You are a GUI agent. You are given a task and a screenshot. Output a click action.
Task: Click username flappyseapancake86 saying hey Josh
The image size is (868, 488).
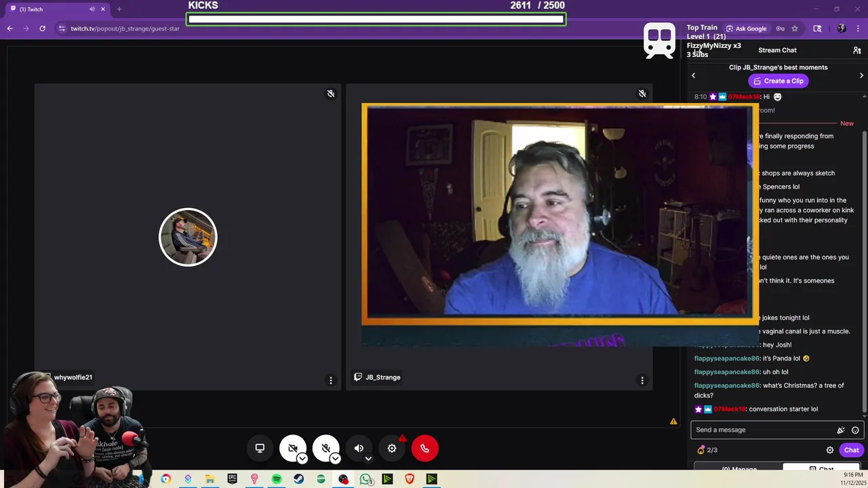[726, 345]
